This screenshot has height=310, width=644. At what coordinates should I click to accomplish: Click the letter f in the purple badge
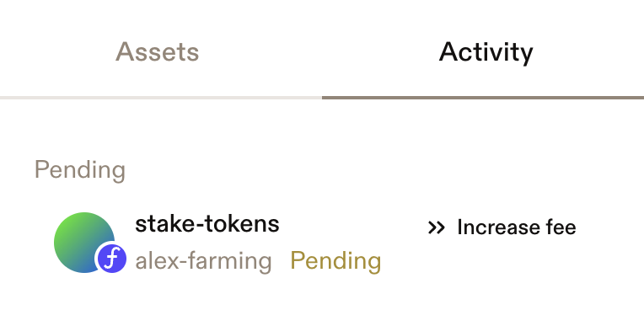click(x=112, y=259)
